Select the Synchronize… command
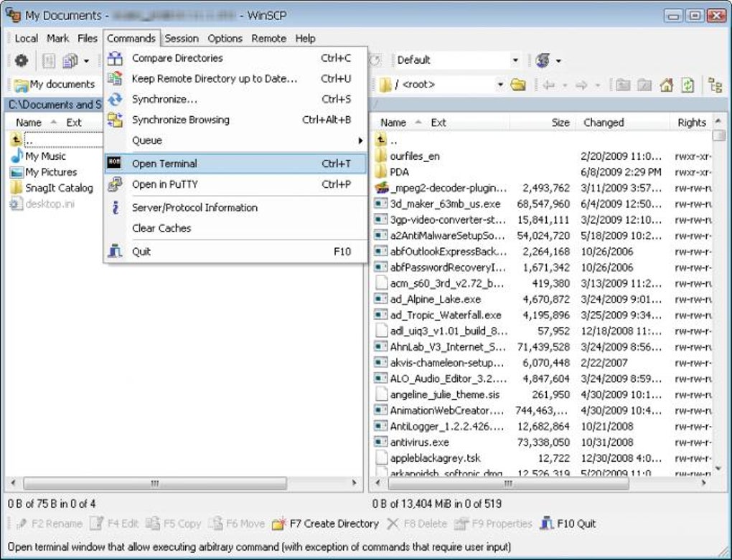 (235, 100)
